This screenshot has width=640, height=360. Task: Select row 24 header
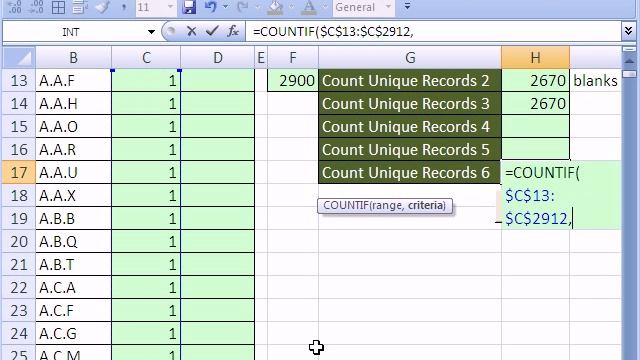[19, 333]
